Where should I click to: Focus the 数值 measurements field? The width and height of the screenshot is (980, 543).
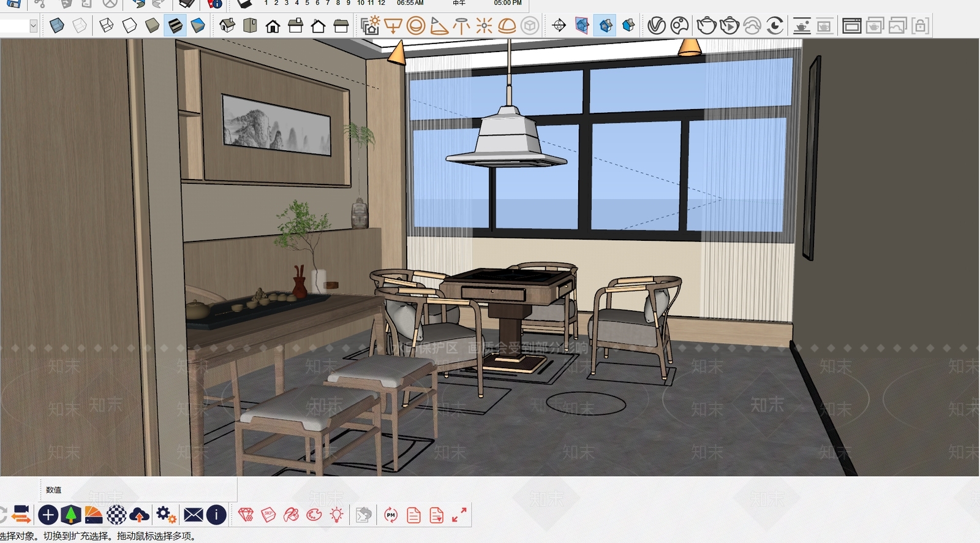138,490
